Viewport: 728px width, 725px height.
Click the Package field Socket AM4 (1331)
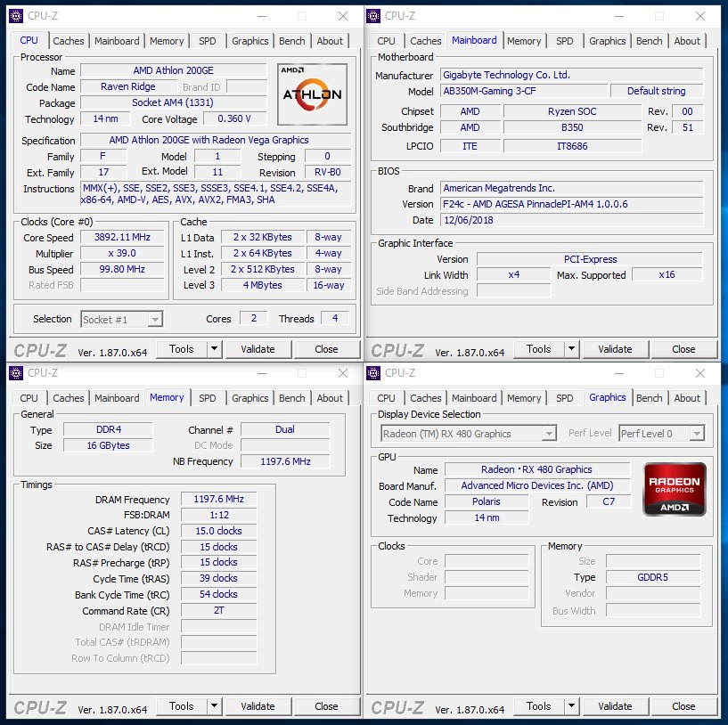point(173,102)
